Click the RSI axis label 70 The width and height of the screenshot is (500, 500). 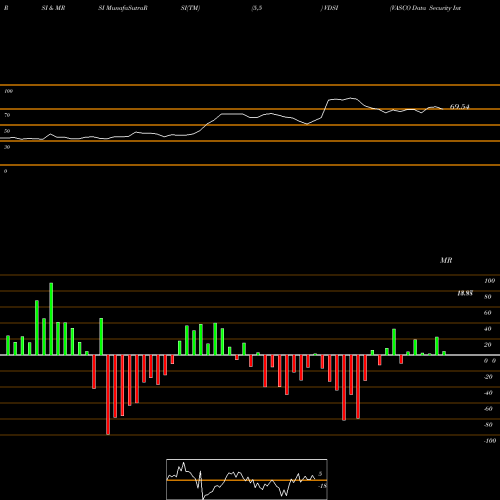point(7,115)
